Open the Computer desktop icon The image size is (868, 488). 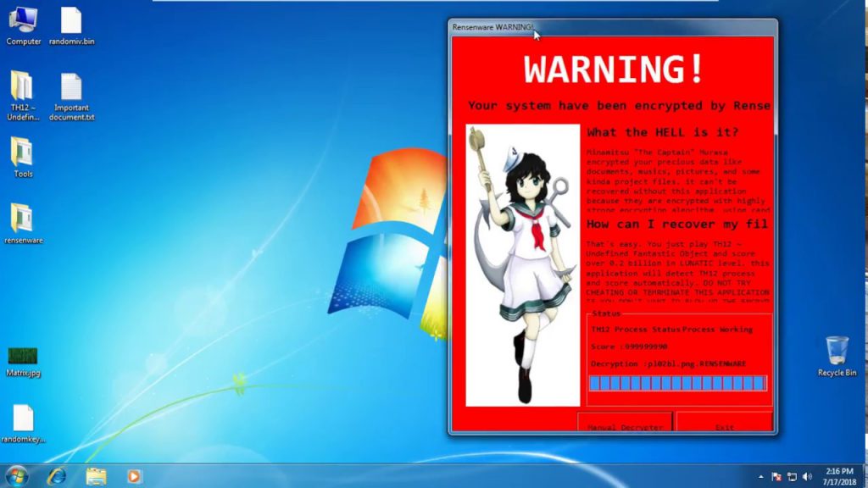[x=23, y=20]
